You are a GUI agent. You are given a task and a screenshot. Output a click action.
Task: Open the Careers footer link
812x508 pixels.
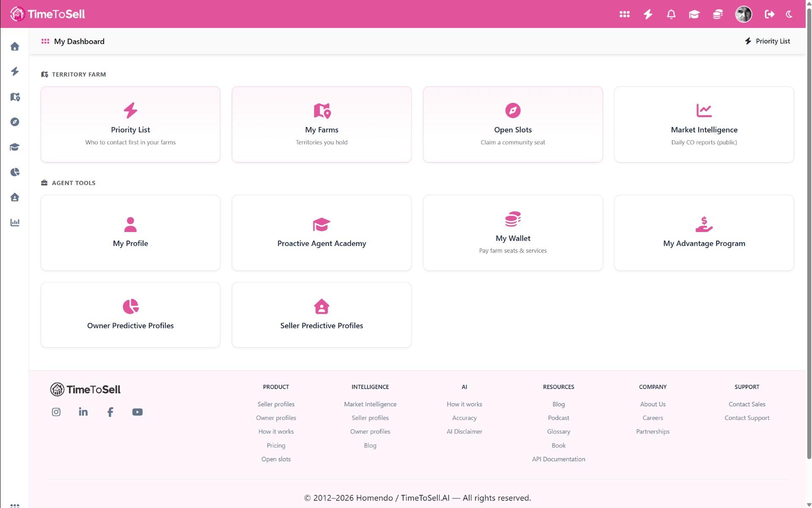pos(653,418)
